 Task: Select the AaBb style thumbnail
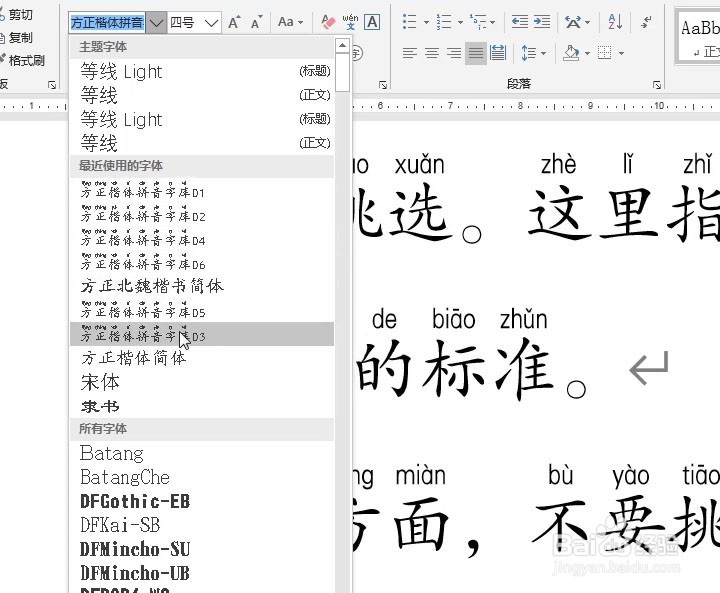(699, 35)
